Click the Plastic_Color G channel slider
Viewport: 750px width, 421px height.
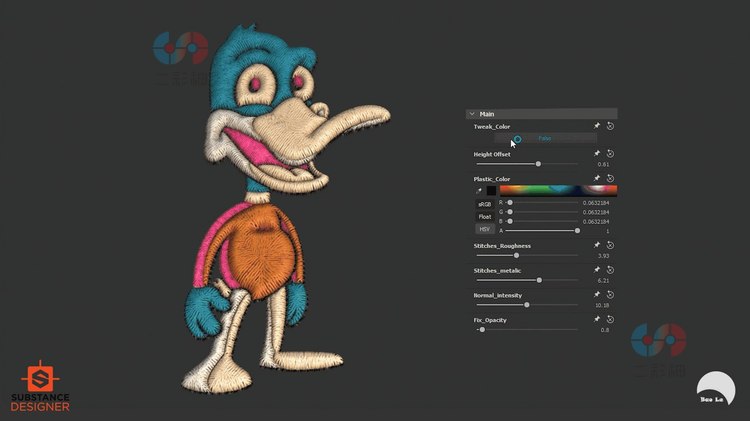coord(541,212)
